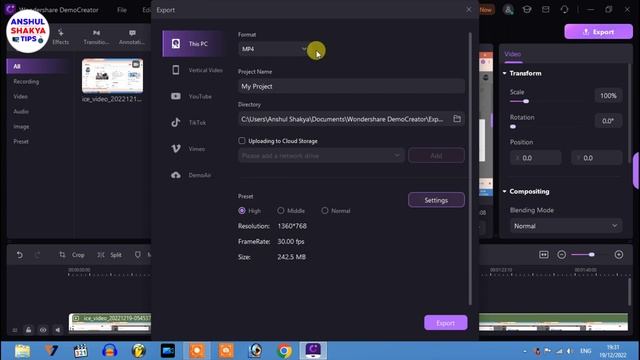Edit the Project Name field
Viewport: 640px width, 360px height.
pos(351,86)
